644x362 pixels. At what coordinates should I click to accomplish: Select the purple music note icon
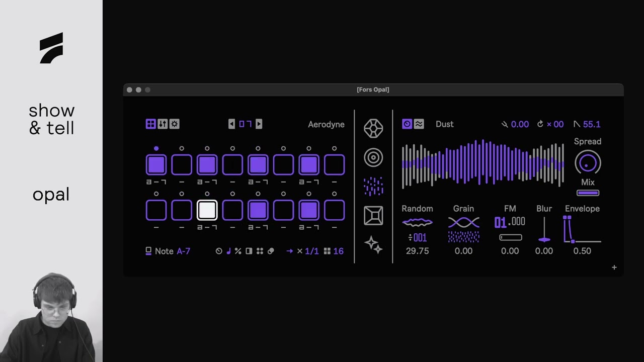pos(228,251)
